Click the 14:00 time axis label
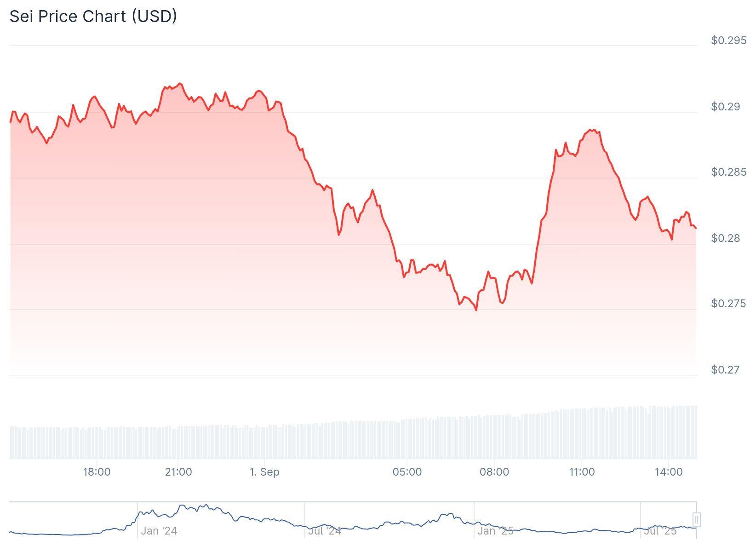 coord(668,472)
